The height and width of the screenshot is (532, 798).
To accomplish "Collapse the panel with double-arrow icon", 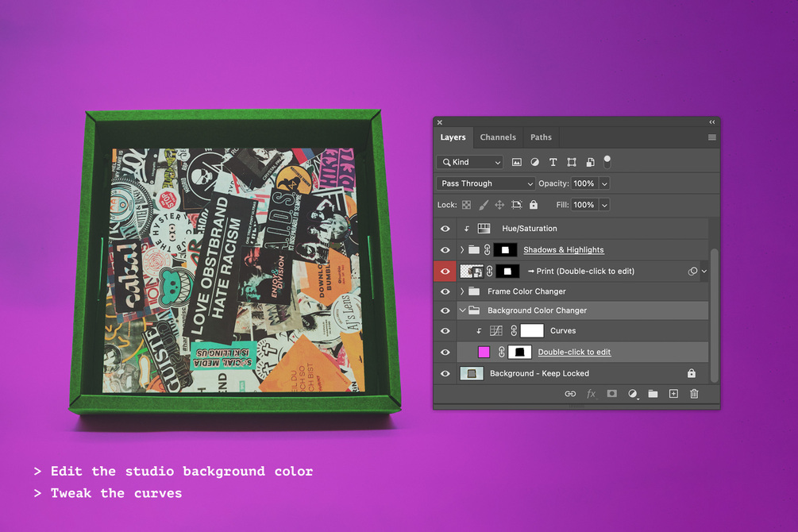I will (712, 122).
